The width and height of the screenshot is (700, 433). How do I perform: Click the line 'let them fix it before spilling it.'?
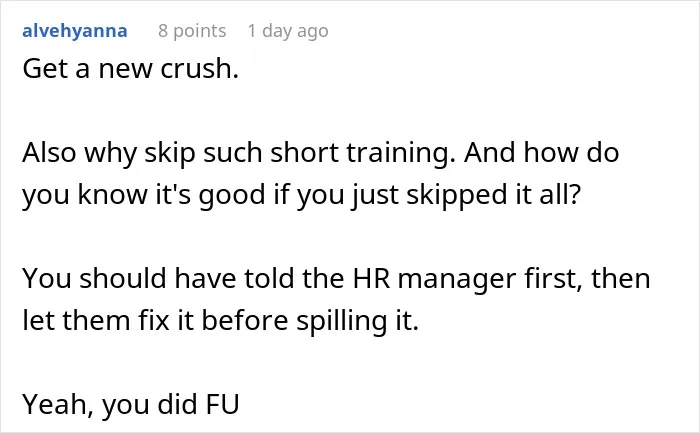(x=221, y=321)
